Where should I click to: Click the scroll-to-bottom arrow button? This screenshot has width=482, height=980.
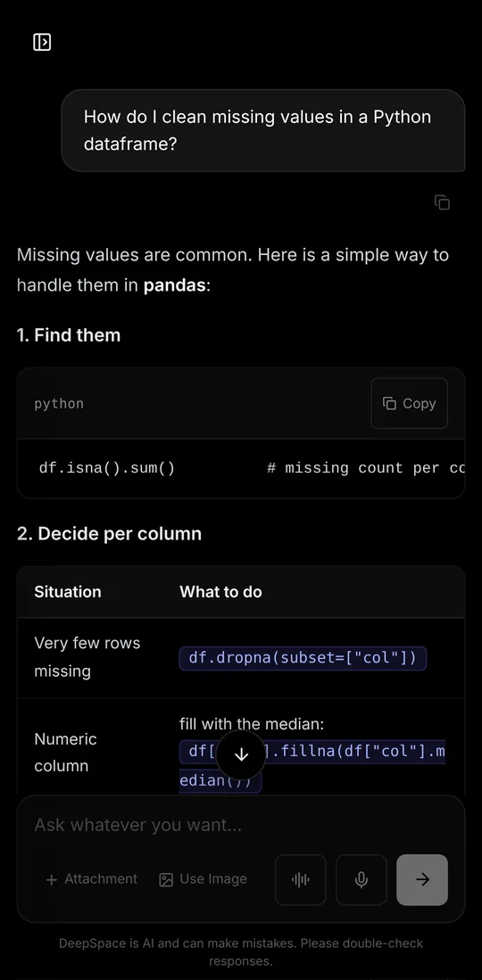pos(241,755)
